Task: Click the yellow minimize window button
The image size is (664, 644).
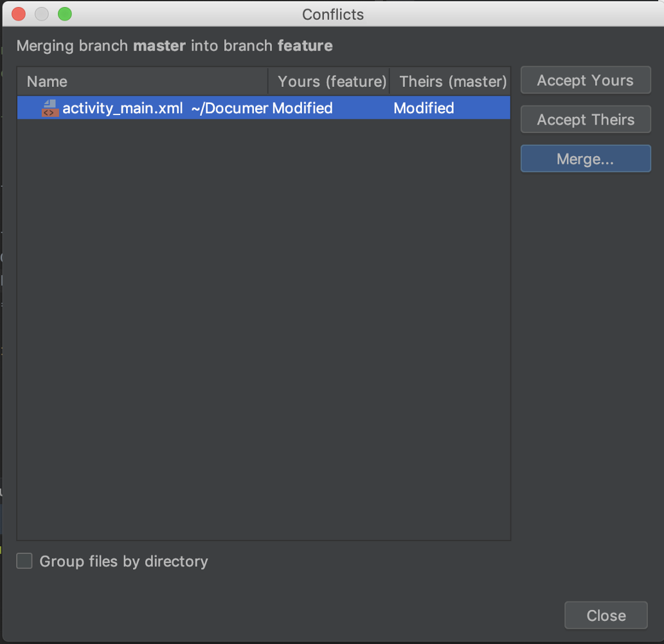Action: pos(42,13)
